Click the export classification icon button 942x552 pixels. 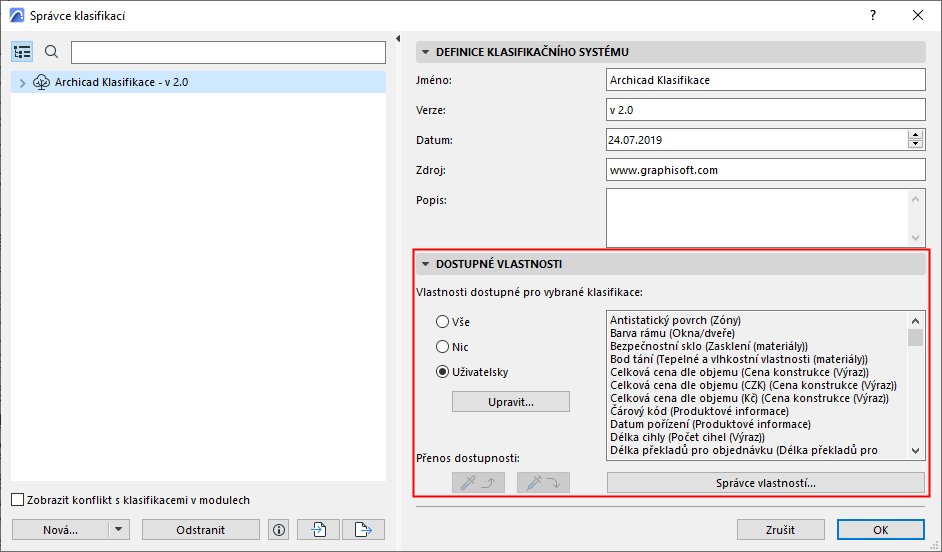point(363,530)
